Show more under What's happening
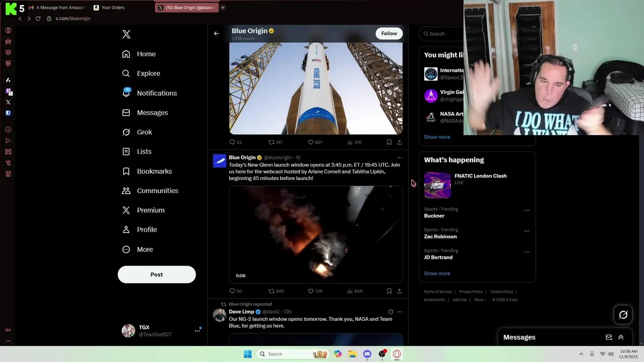 (x=437, y=274)
